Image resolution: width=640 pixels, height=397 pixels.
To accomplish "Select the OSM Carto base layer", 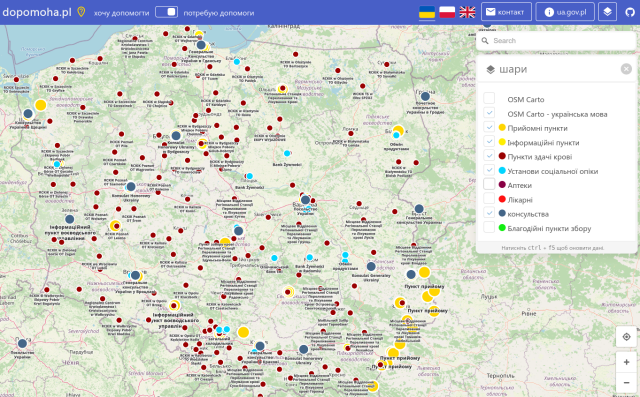I will coord(489,98).
